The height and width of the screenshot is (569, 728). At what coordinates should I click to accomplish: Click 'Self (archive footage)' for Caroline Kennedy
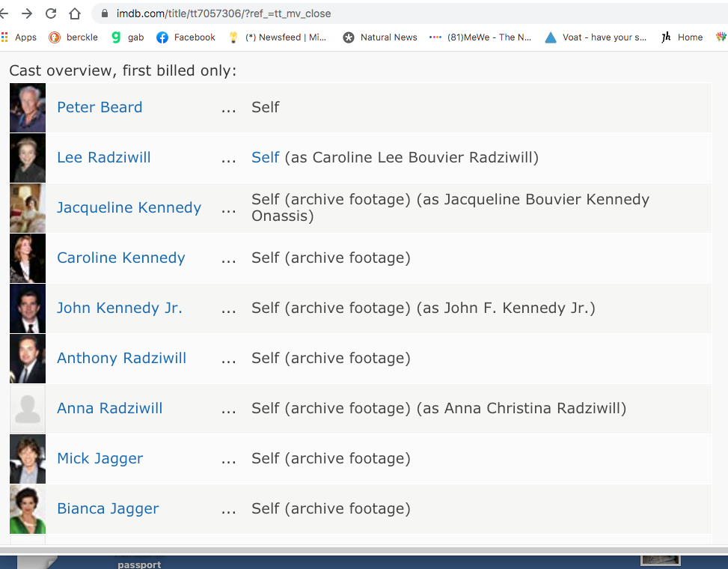331,258
